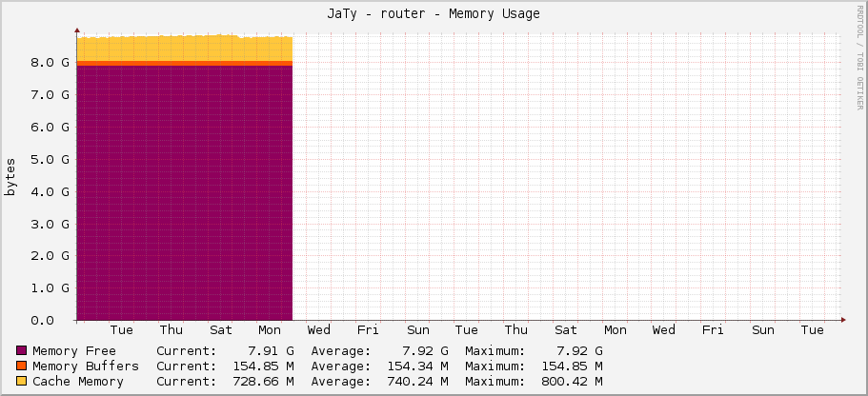Image resolution: width=868 pixels, height=396 pixels.
Task: Click the 'Memory Free' legend label
Action: click(74, 350)
